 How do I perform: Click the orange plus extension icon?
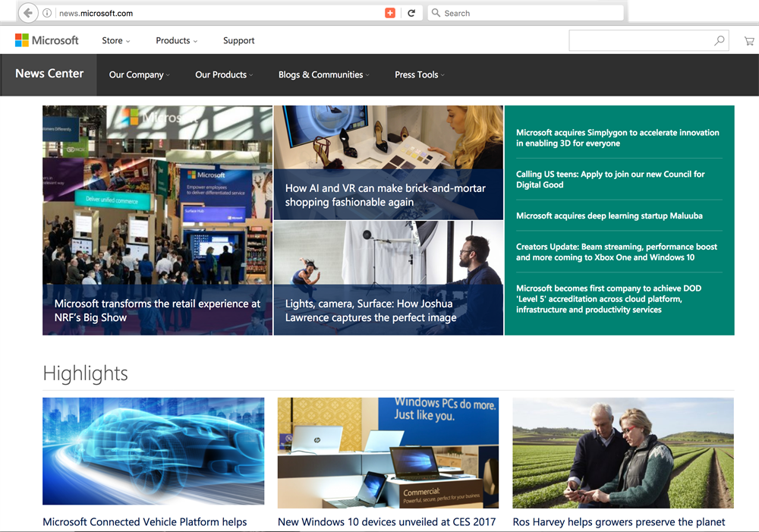pos(390,13)
